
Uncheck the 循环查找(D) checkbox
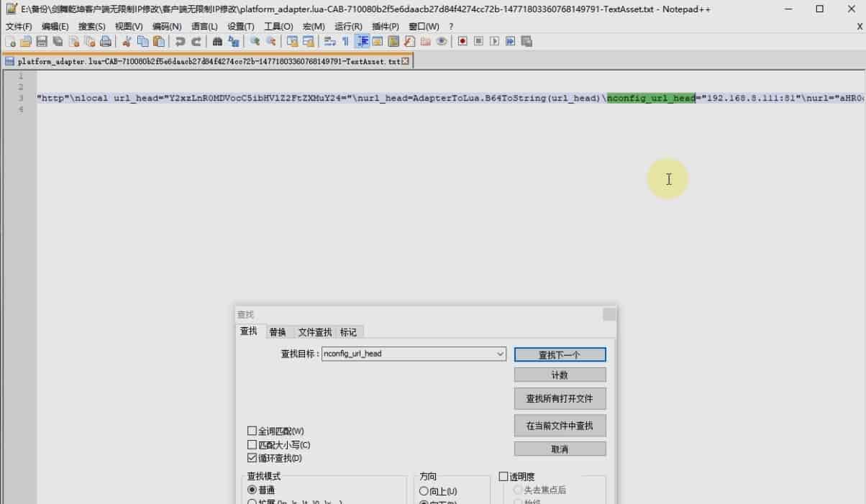[x=252, y=457]
